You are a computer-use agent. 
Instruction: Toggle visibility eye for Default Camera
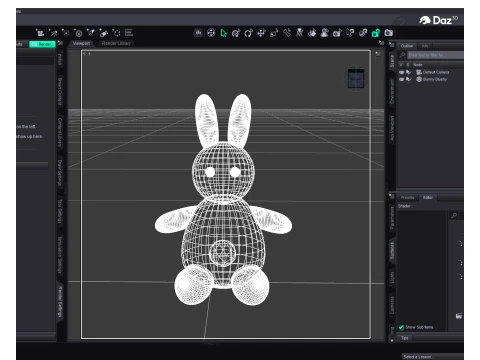tap(402, 72)
